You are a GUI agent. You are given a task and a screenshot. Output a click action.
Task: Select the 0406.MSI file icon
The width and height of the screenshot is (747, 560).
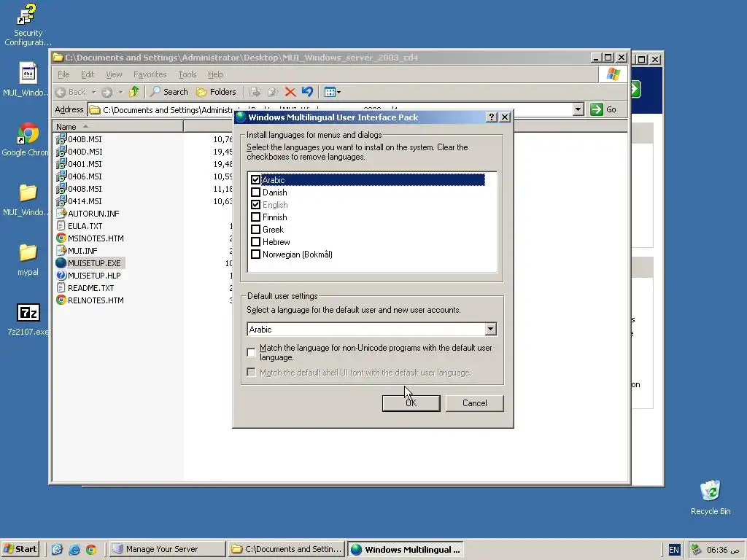click(x=61, y=176)
